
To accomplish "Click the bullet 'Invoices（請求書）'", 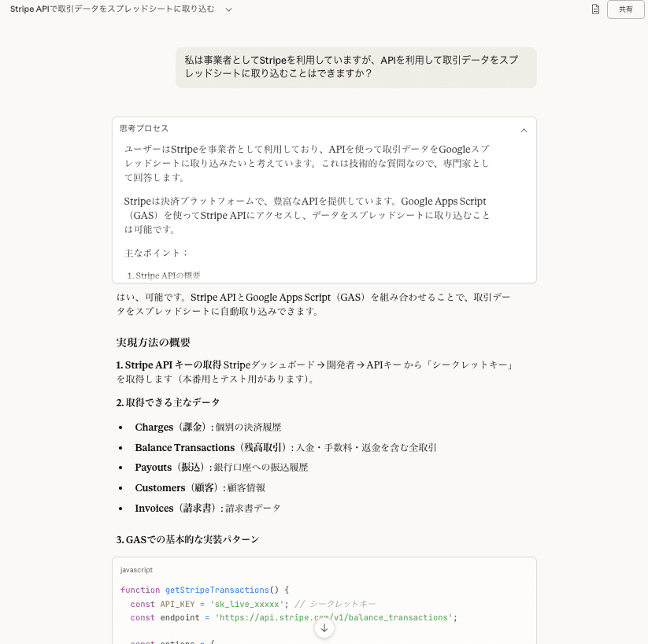I will pyautogui.click(x=175, y=508).
